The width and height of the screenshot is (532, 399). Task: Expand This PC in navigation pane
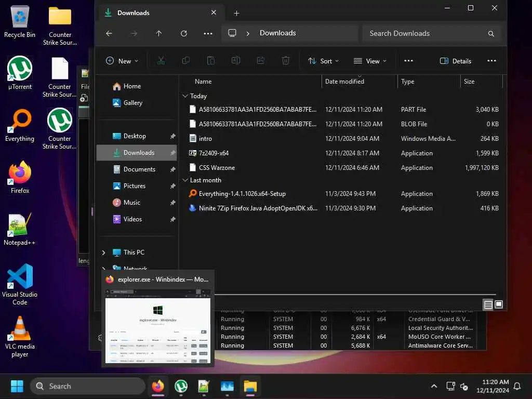(x=104, y=252)
